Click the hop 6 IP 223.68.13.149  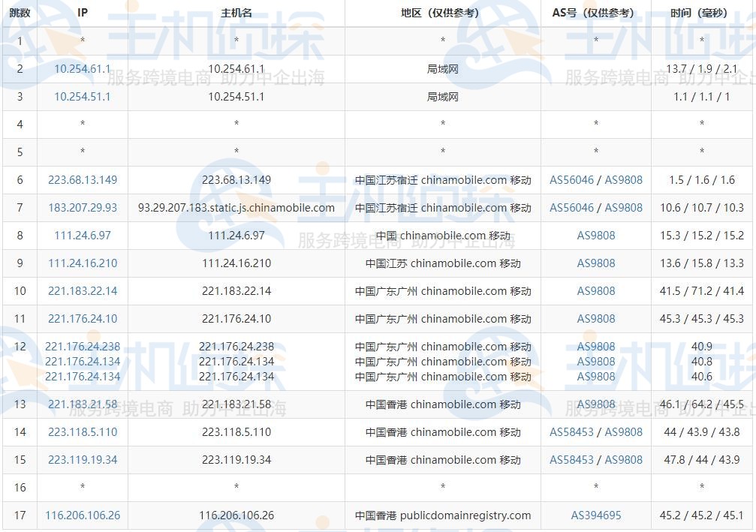coord(82,180)
